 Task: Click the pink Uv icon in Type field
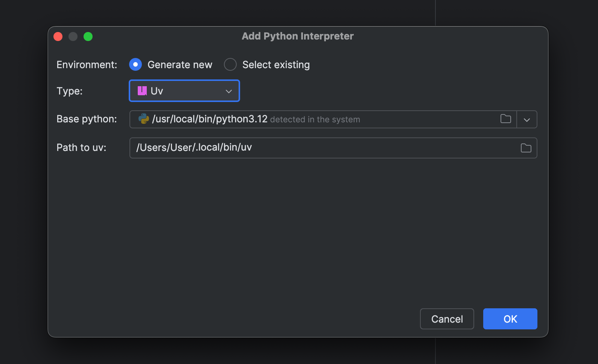[142, 91]
